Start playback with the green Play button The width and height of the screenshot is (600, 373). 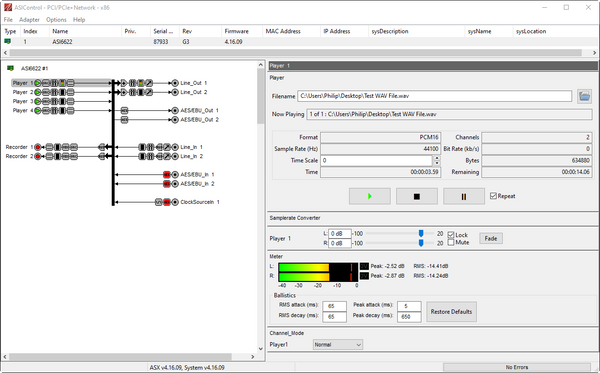coord(370,196)
